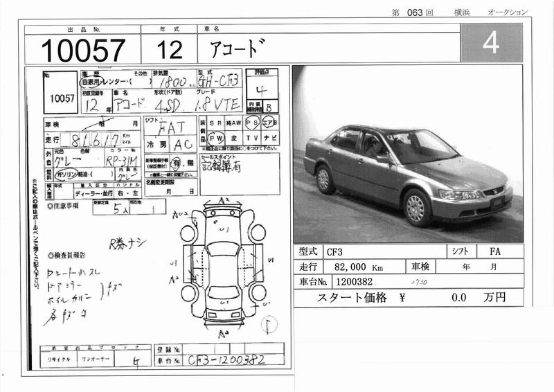
Task: Click the 注意事項 heading
Action: coord(63,206)
